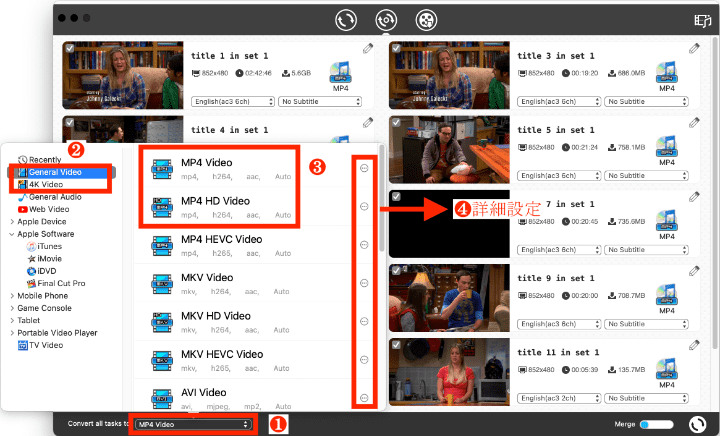The image size is (720, 436).
Task: Select Final Cut Pro preset category
Action: [x=56, y=284]
